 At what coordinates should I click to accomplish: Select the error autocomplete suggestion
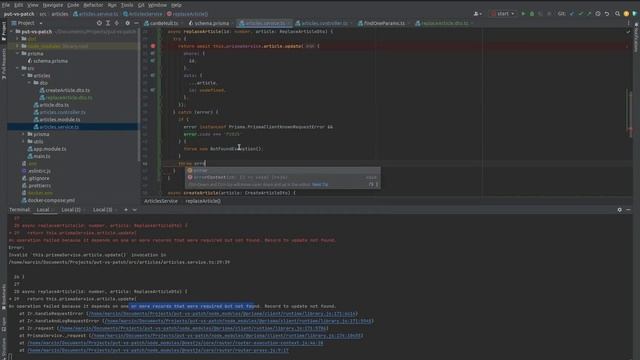(x=282, y=170)
